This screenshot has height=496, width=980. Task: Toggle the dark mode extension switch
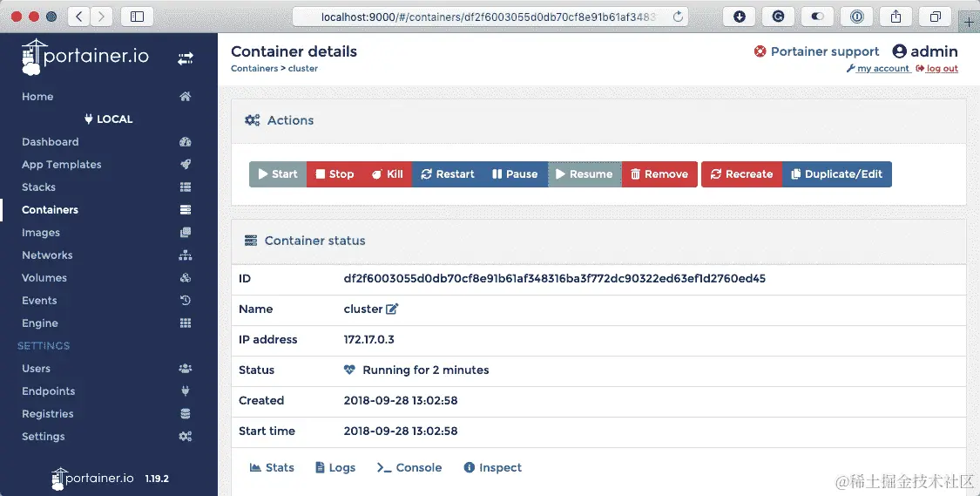[817, 17]
